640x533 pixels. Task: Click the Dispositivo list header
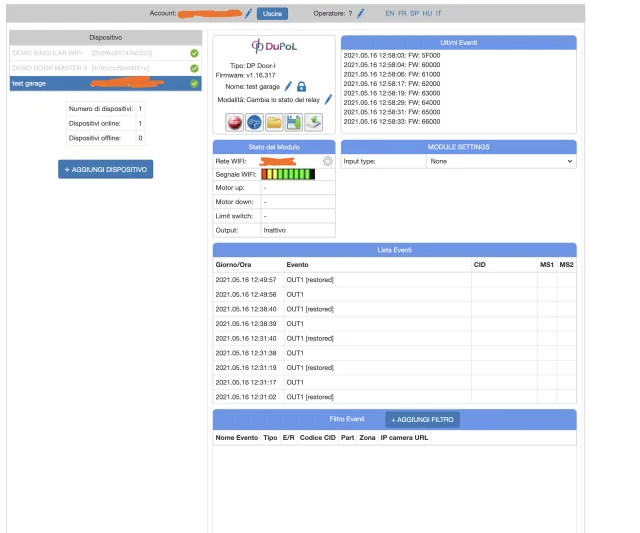(x=105, y=38)
